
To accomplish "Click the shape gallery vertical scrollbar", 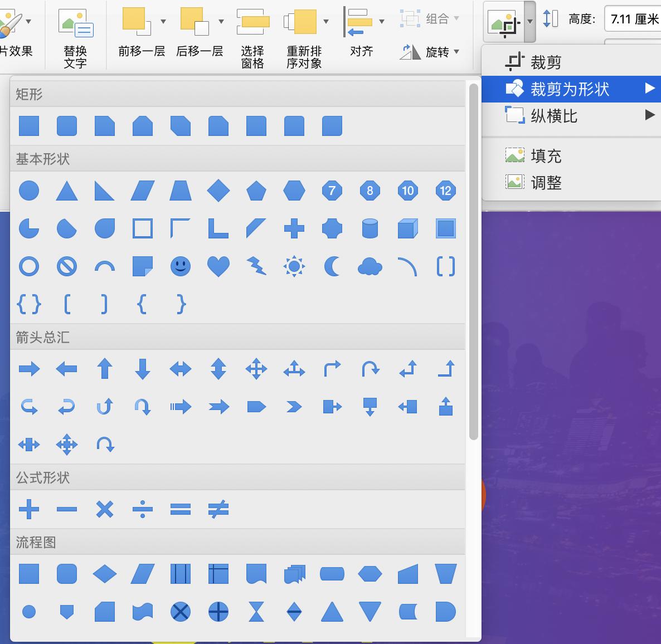I will pos(473,261).
